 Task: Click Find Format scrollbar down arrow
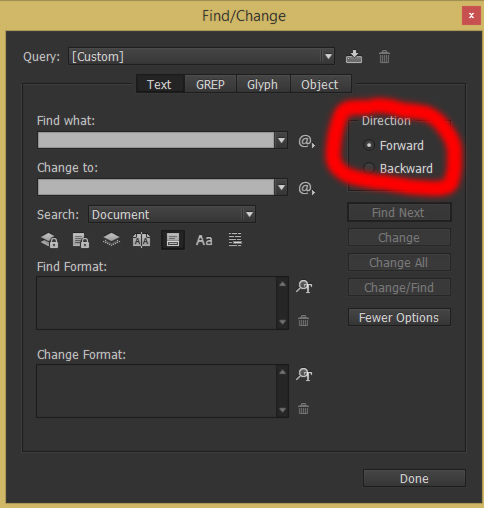click(283, 322)
